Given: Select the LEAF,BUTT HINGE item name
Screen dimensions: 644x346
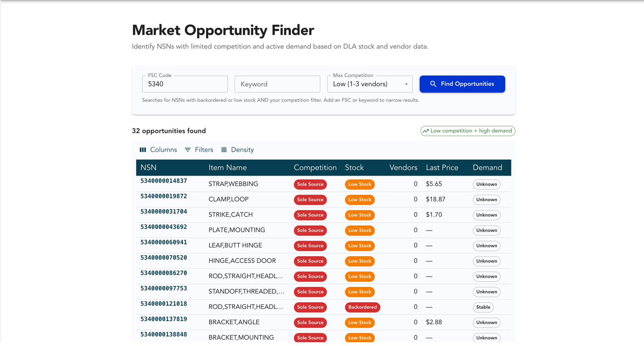Looking at the screenshot, I should pyautogui.click(x=235, y=245).
